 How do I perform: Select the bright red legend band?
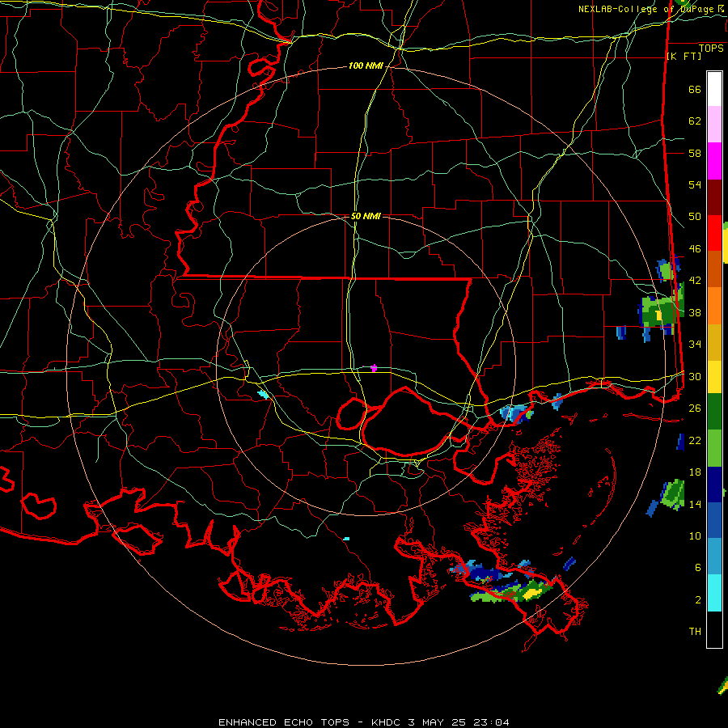[714, 233]
